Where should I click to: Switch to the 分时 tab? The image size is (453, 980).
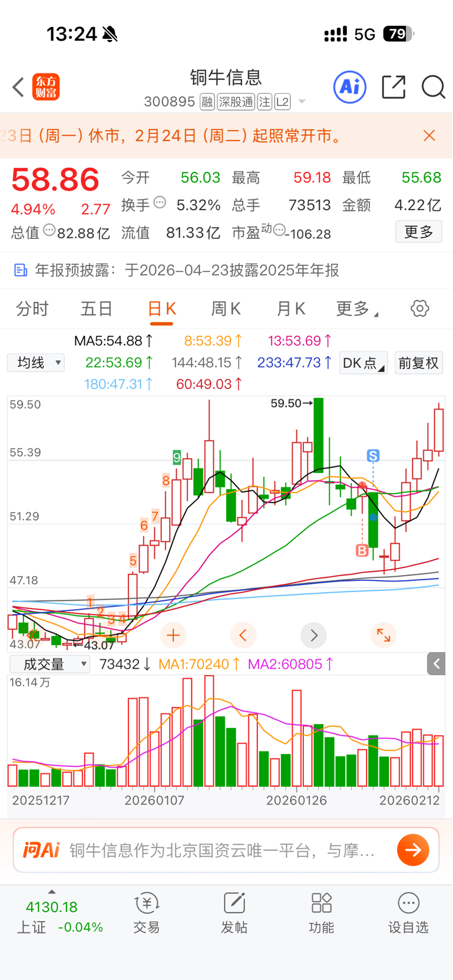(32, 308)
